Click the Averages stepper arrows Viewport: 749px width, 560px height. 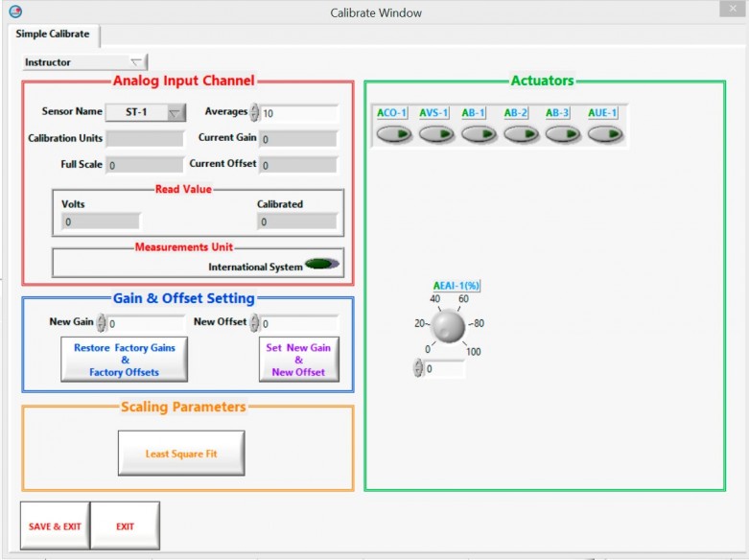254,112
